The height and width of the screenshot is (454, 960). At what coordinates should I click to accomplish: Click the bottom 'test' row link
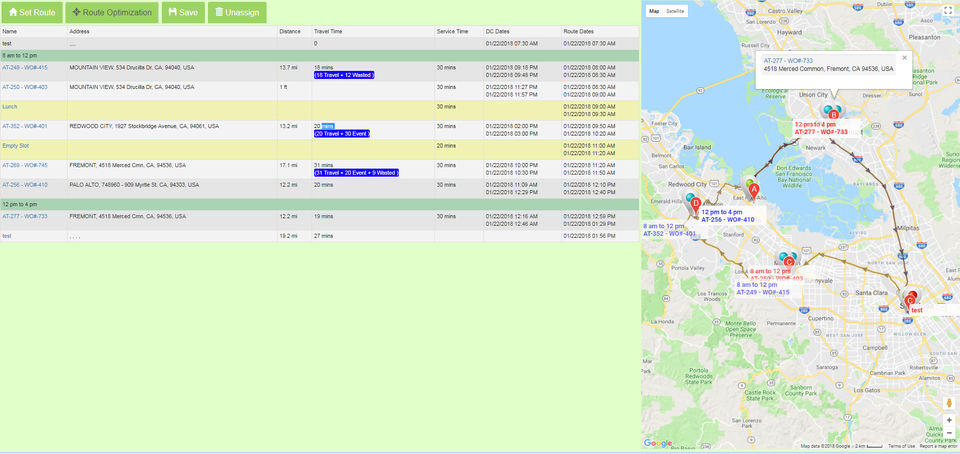tap(7, 236)
